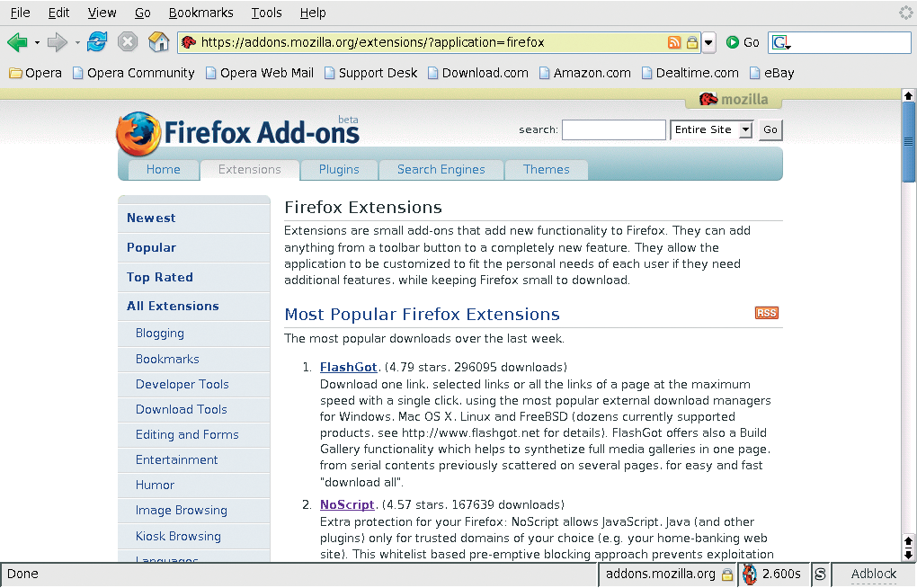Screen dimensions: 917x588
Task: Open the Edit menu
Action: pyautogui.click(x=58, y=13)
